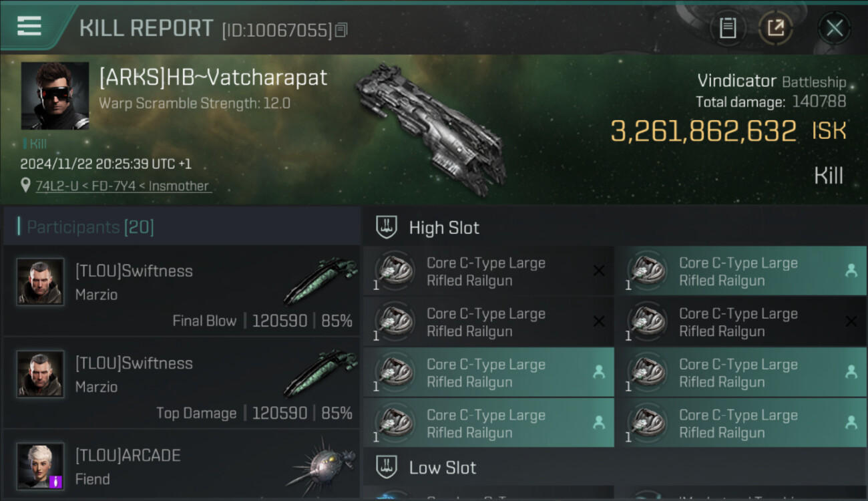Click the share export icon
Screen dimensions: 868x501
coord(775,28)
